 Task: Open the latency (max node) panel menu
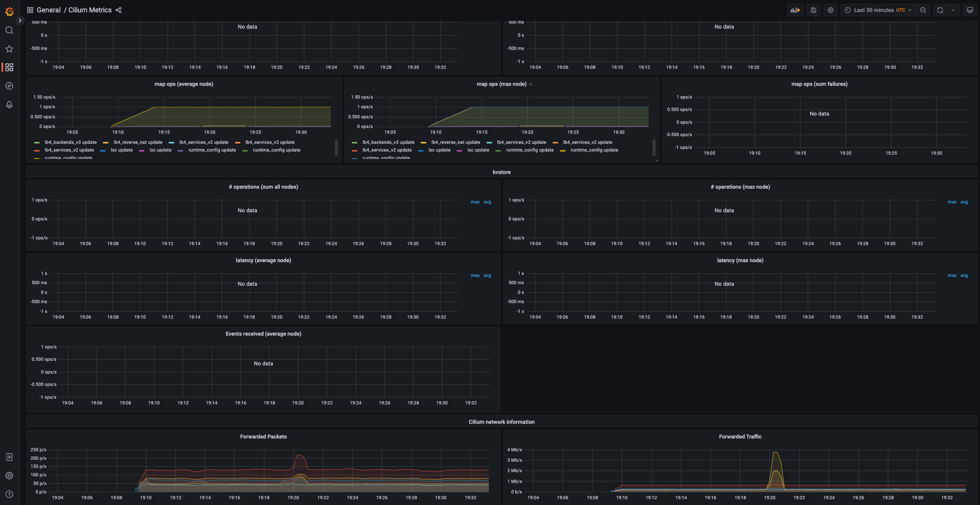click(740, 260)
